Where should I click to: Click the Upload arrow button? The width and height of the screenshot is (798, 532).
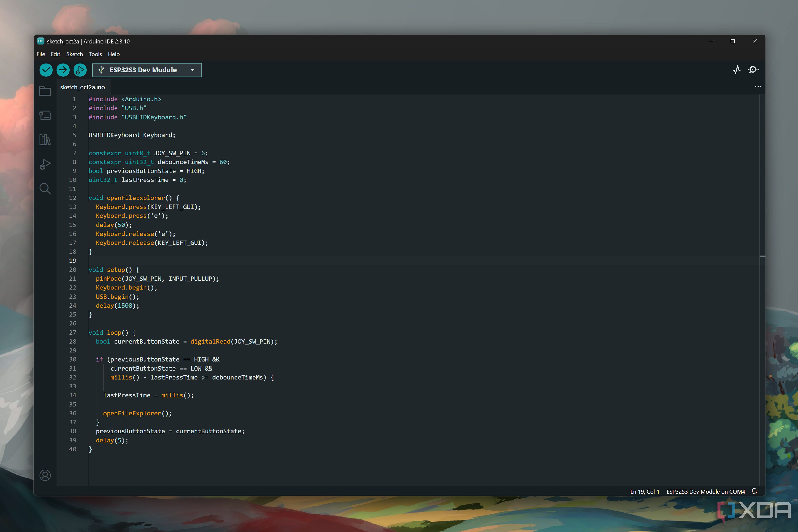pos(63,70)
